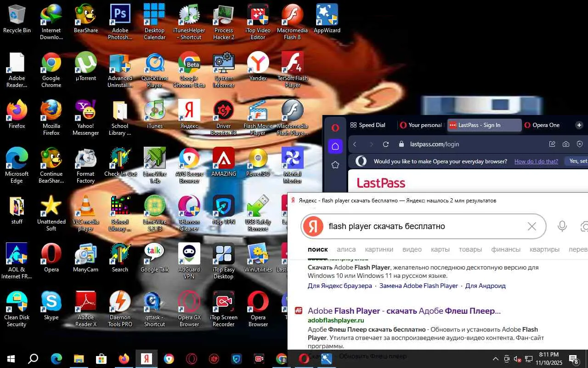Select the ManyCam desktop icon
The height and width of the screenshot is (368, 588).
tap(86, 259)
